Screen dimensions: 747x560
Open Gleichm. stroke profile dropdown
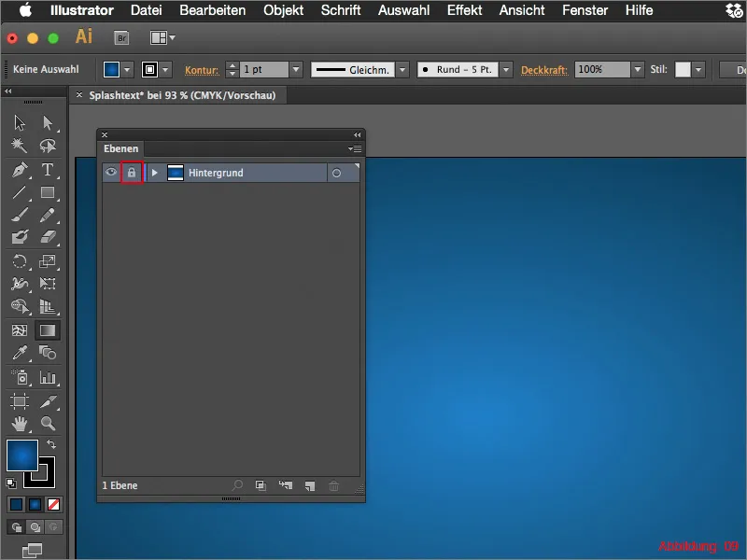point(402,69)
